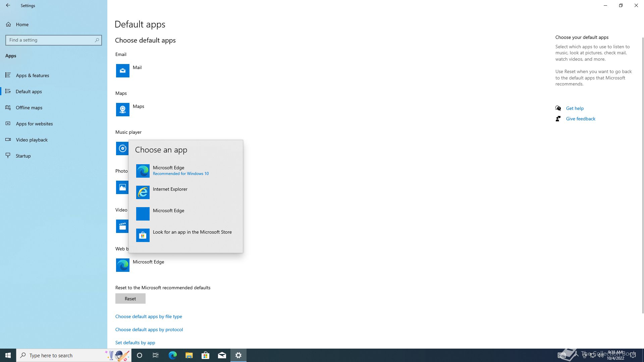Screen dimensions: 644x362
Task: Open Mail from the taskbar
Action: point(222,355)
